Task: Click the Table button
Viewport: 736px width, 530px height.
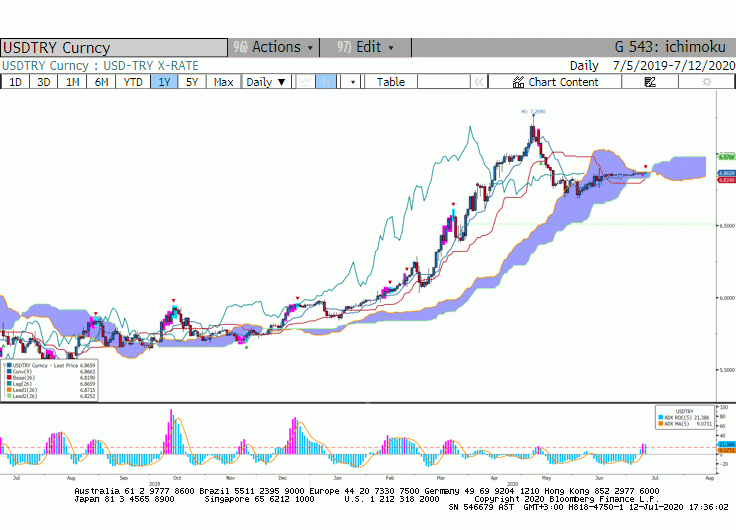Action: click(x=391, y=82)
